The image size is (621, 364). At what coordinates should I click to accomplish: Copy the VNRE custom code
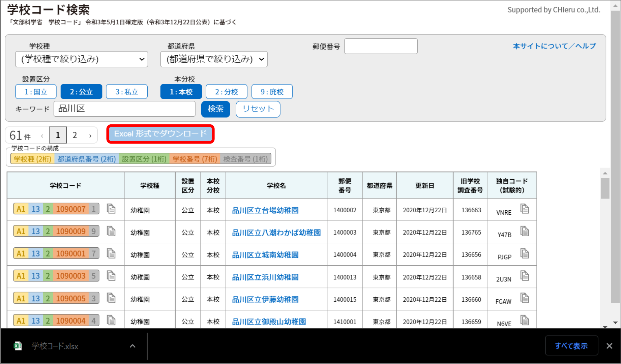pos(525,209)
